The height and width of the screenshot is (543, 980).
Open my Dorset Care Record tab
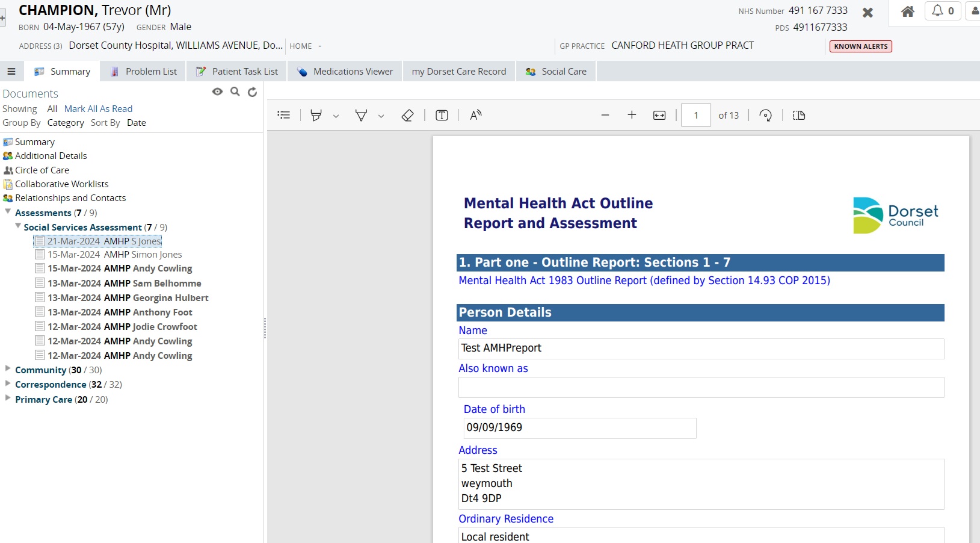[459, 71]
